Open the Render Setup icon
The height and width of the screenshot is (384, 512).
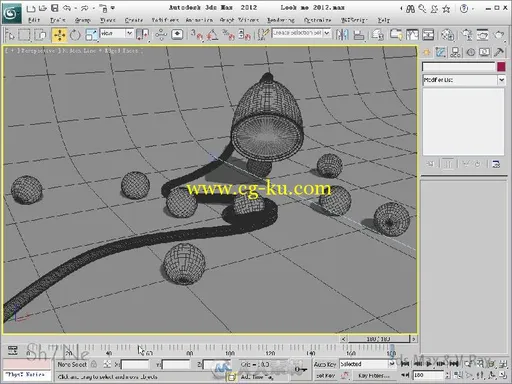tap(467, 35)
